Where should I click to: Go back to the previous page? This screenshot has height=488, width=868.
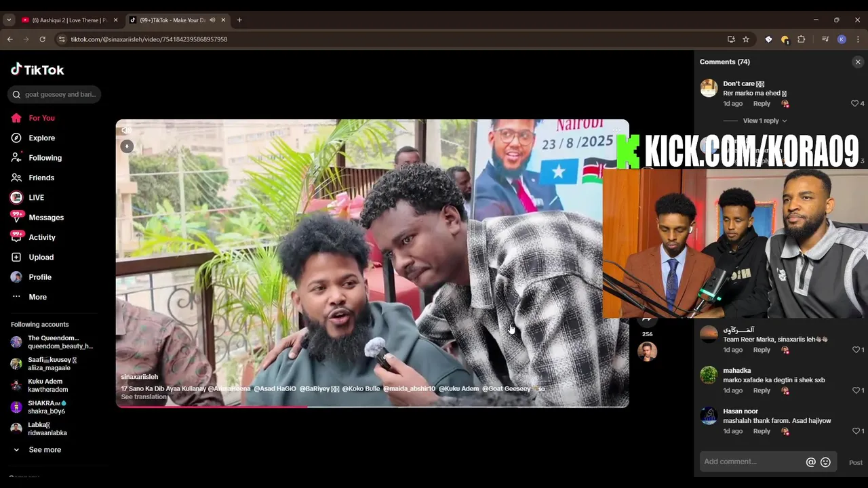10,39
